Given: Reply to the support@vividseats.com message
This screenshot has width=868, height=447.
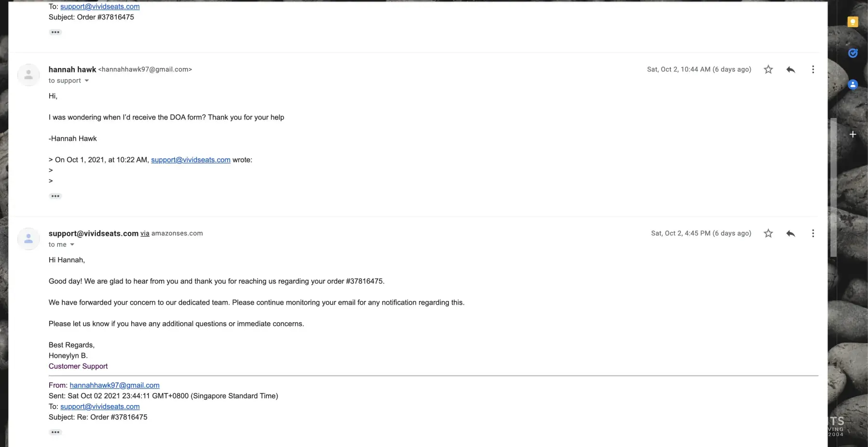Looking at the screenshot, I should tap(790, 233).
